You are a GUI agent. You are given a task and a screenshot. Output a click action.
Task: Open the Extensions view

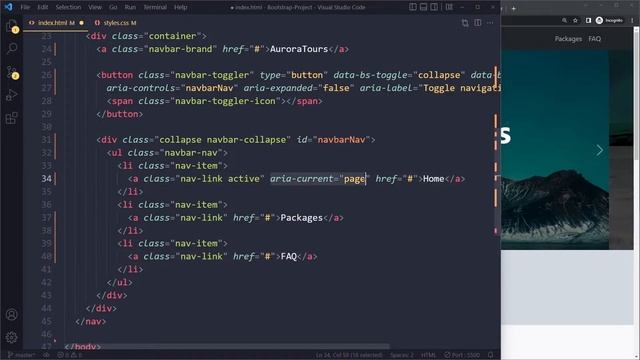tap(11, 118)
